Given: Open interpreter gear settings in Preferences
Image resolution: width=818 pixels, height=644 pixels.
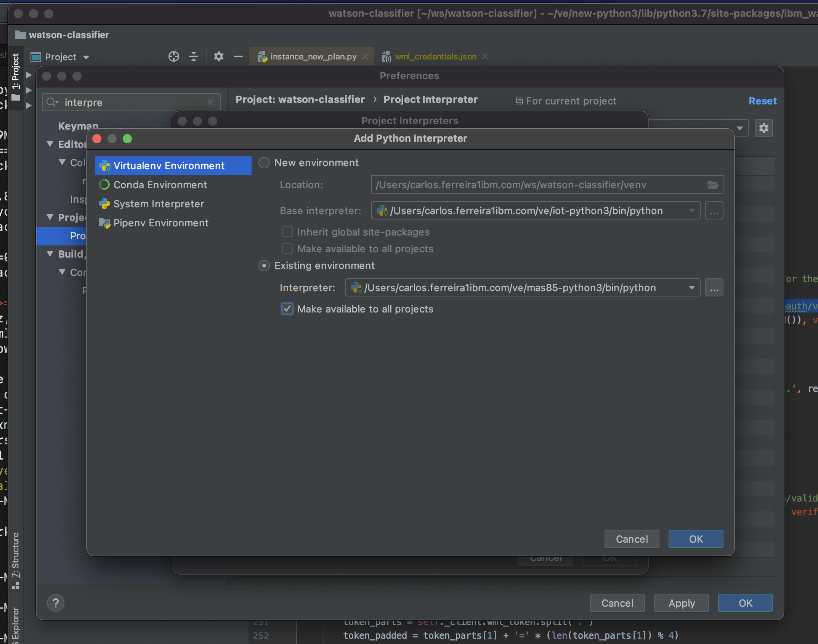Looking at the screenshot, I should coord(764,128).
